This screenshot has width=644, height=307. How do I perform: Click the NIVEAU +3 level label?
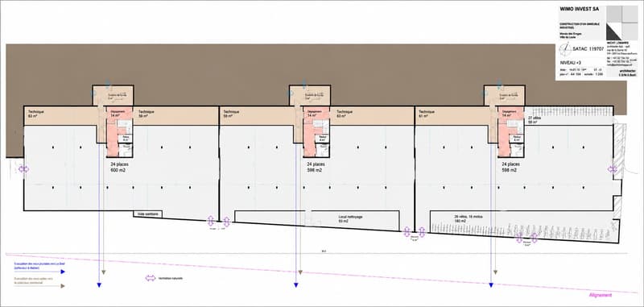(x=571, y=63)
